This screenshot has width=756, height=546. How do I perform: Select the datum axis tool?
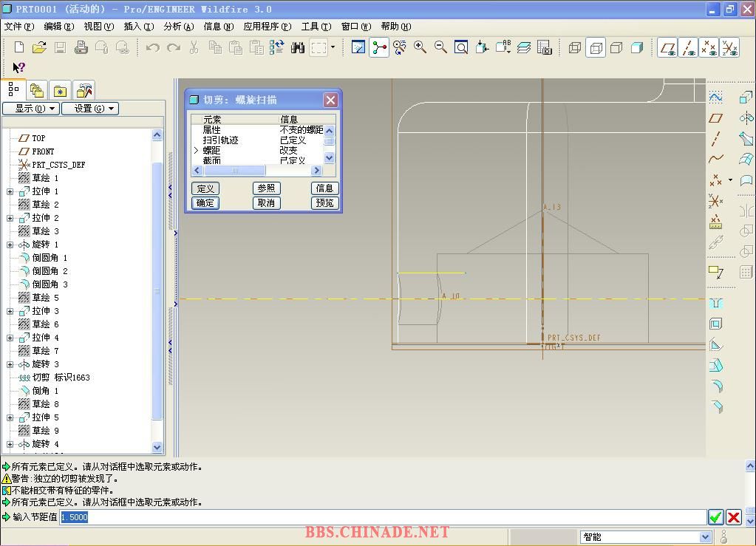pos(716,139)
